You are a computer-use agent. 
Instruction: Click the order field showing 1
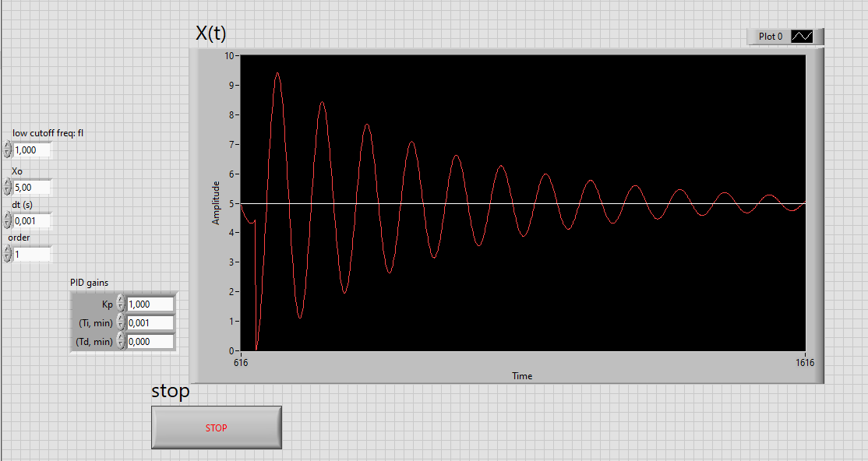pyautogui.click(x=32, y=254)
